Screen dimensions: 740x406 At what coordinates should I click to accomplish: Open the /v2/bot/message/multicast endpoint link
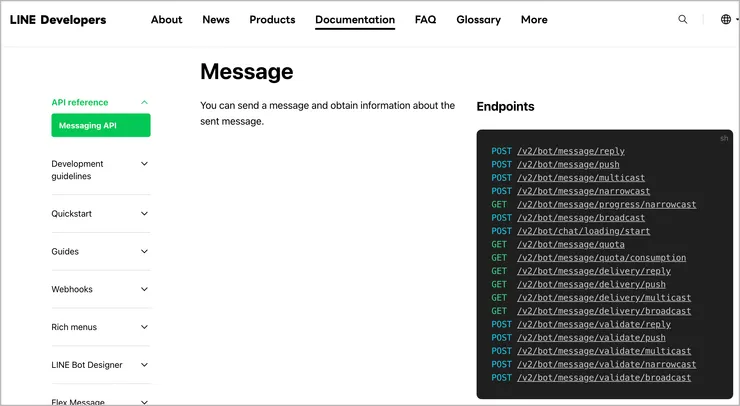pos(581,178)
